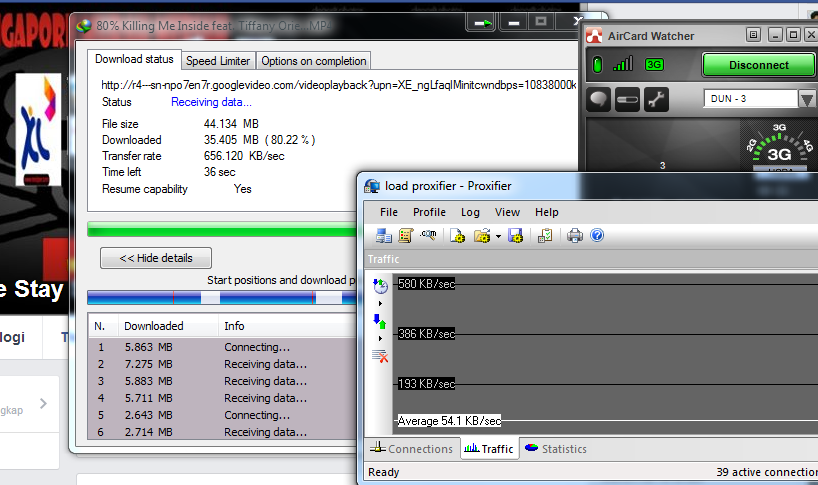
Task: Click the Downloaded column header
Action: click(x=168, y=326)
